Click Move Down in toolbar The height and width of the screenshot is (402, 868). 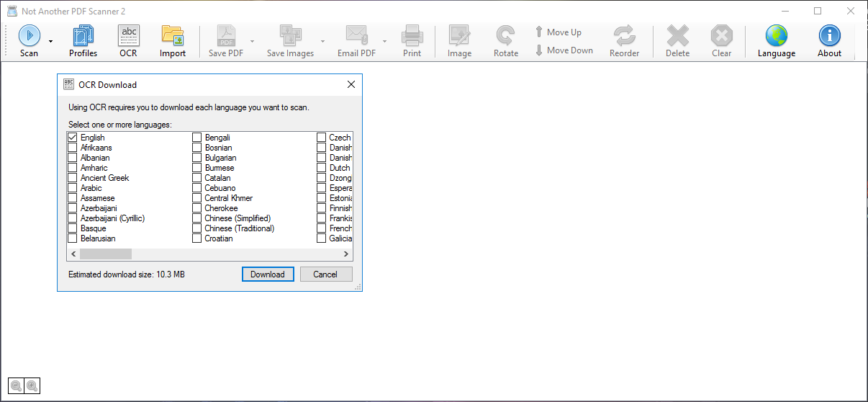coord(564,50)
